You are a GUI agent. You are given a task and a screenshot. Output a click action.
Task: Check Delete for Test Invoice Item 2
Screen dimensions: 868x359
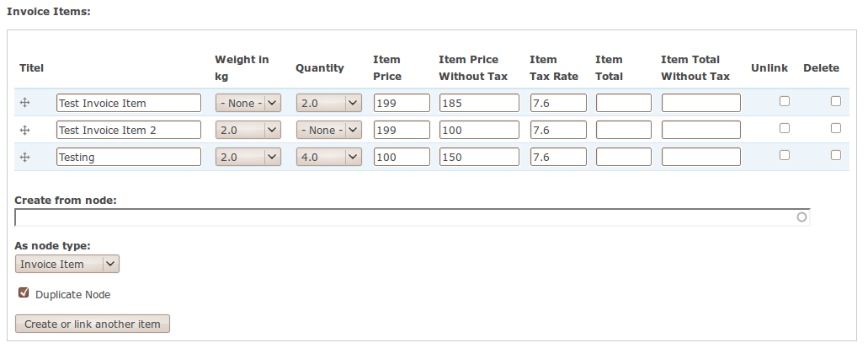click(x=835, y=128)
